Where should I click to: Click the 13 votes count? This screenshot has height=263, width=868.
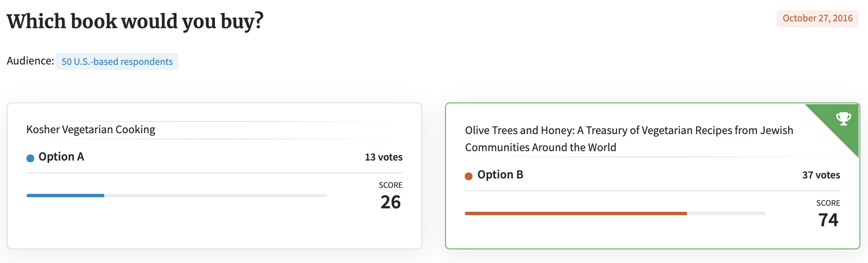[x=384, y=157]
